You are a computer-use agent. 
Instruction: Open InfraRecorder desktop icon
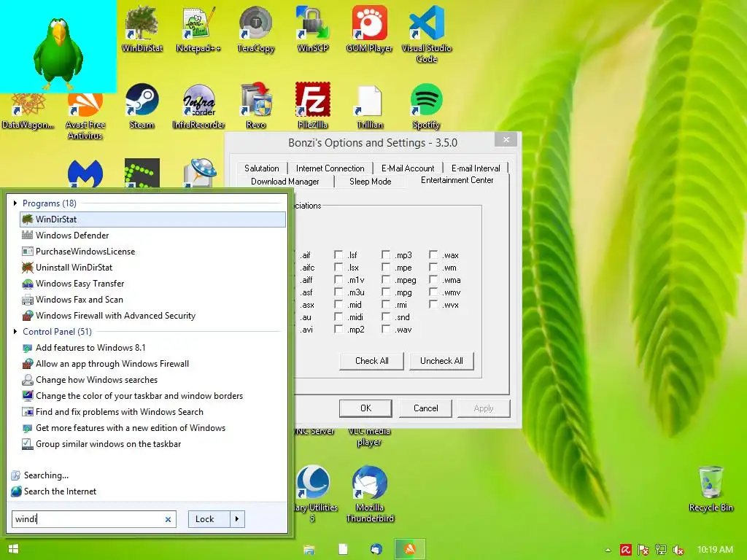[x=198, y=106]
